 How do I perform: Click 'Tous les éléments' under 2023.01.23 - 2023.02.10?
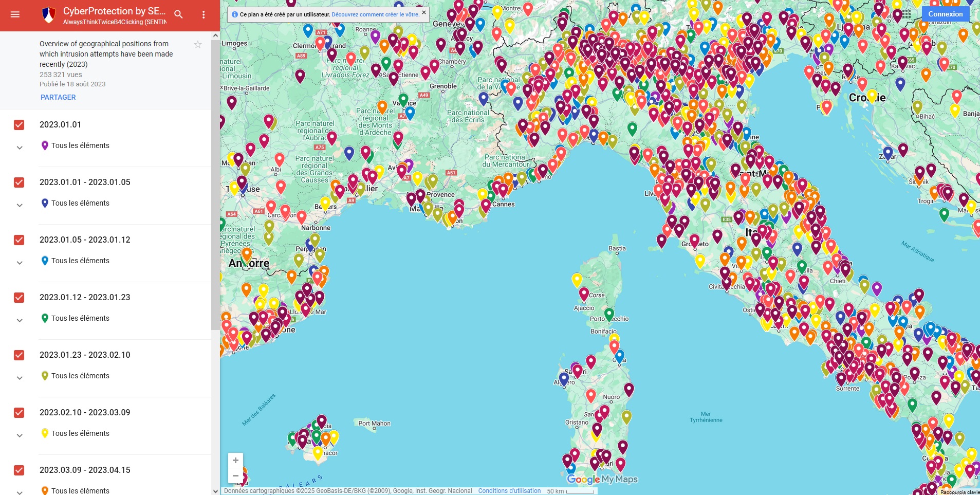[x=80, y=376]
